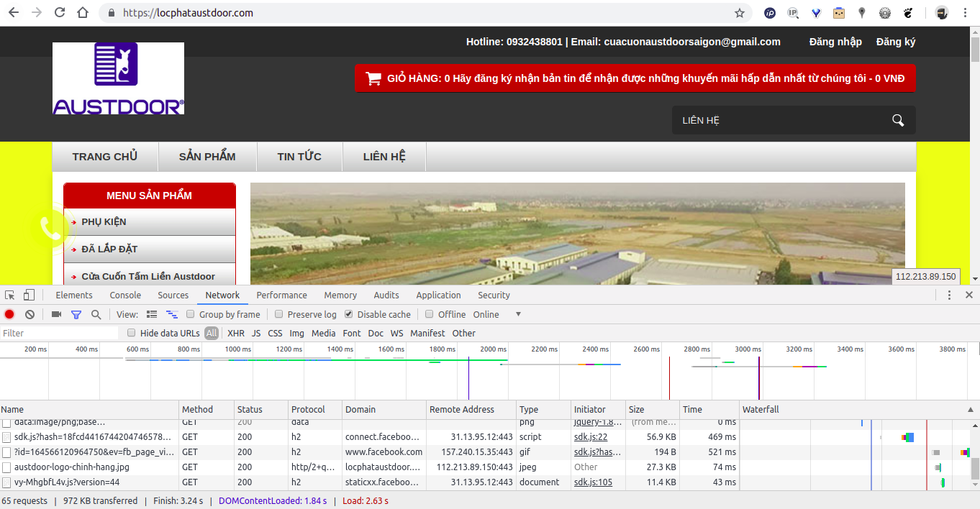Clear the network log

[x=30, y=314]
